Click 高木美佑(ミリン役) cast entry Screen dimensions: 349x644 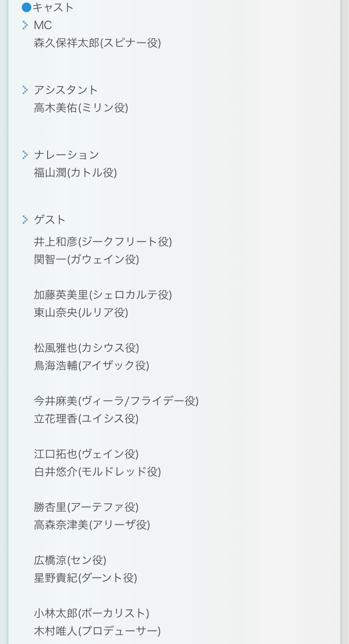coord(81,108)
